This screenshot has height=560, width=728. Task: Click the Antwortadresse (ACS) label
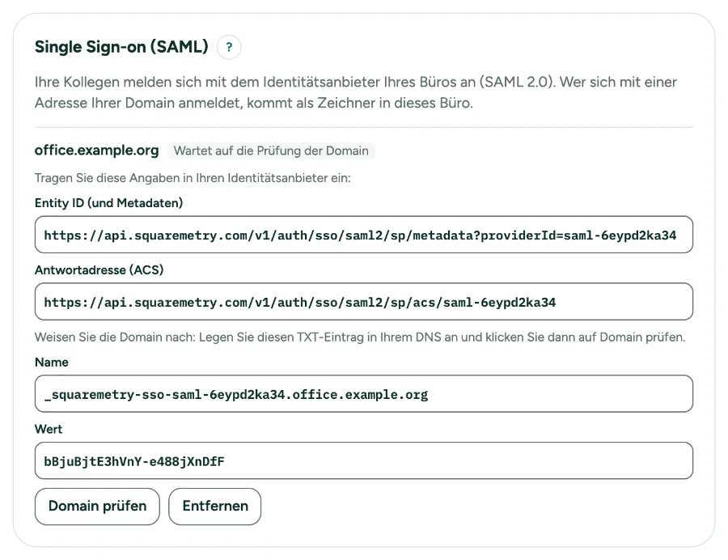99,269
